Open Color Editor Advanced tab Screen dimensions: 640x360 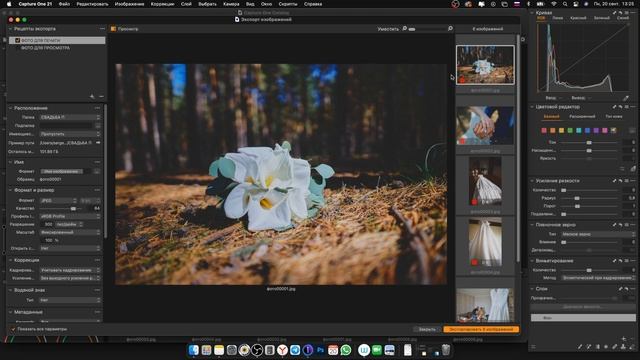(x=582, y=117)
